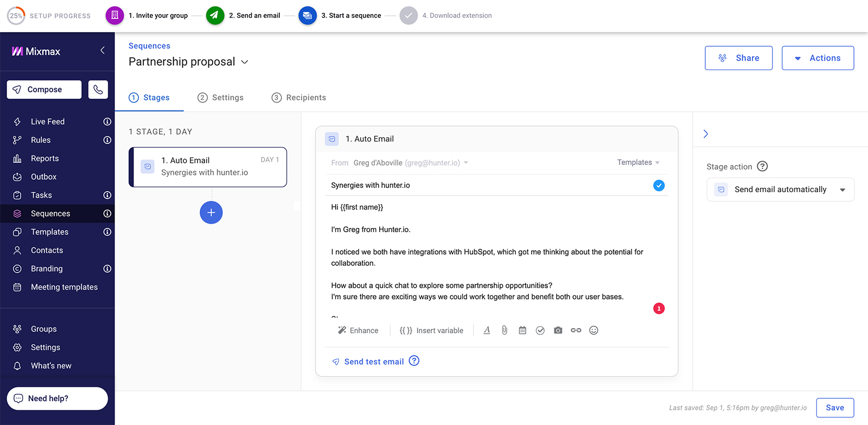Open the Actions dropdown menu
Viewport: 868px width, 425px height.
818,58
